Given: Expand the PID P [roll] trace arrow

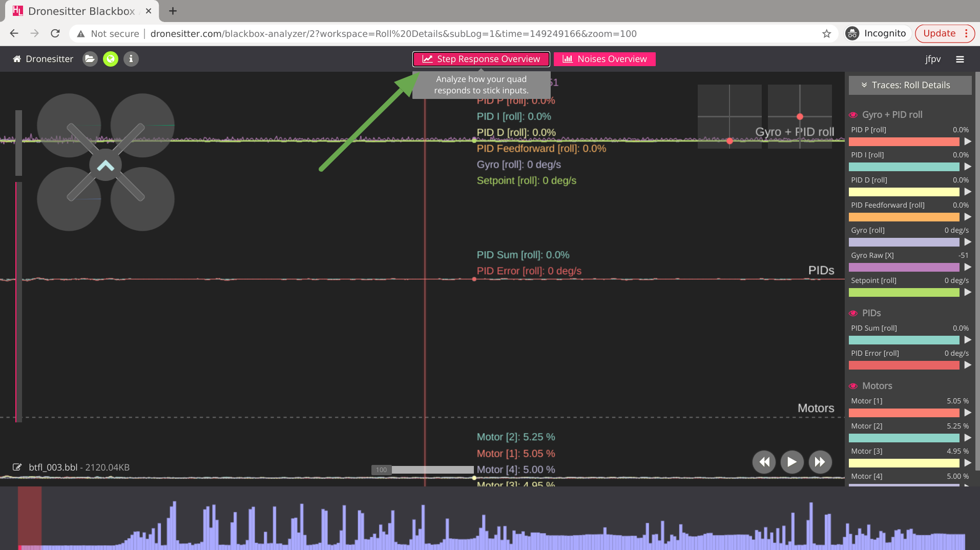Looking at the screenshot, I should coord(967,141).
